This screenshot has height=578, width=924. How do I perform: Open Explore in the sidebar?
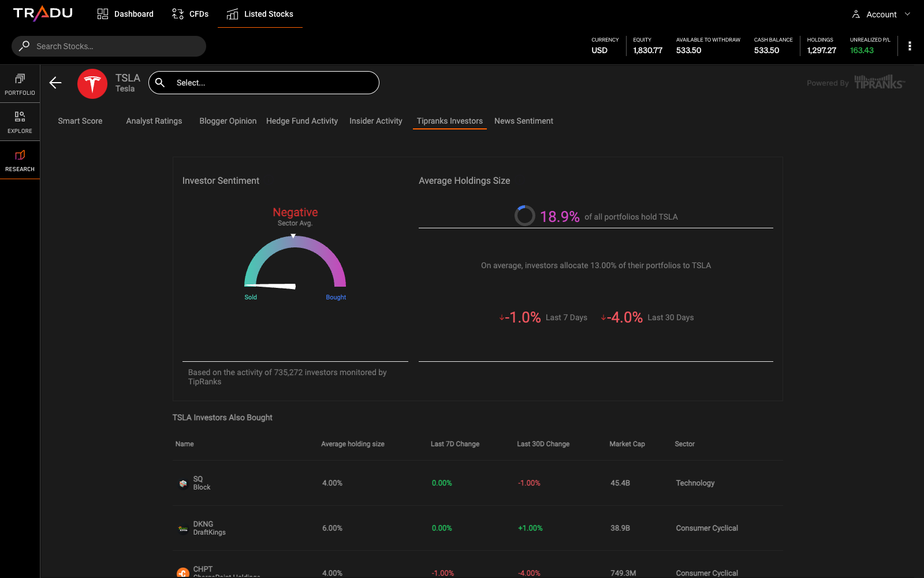point(20,122)
